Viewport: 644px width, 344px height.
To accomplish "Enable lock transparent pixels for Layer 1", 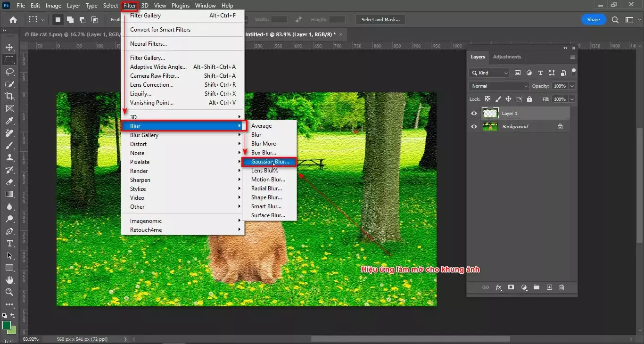I will click(487, 99).
